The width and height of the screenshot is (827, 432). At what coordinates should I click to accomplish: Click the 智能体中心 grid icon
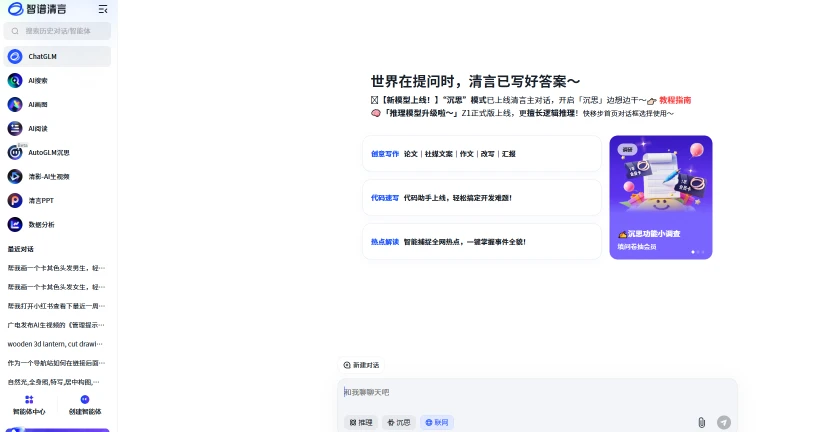tap(29, 400)
